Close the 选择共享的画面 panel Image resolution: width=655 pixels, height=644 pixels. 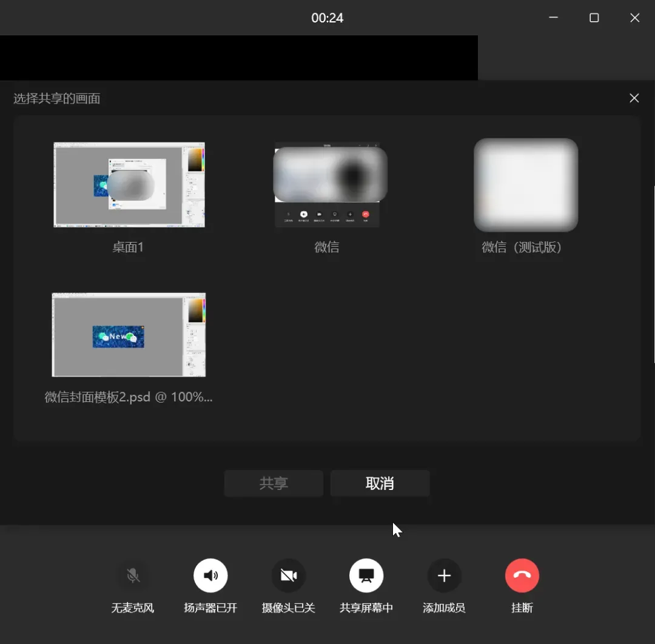coord(634,98)
